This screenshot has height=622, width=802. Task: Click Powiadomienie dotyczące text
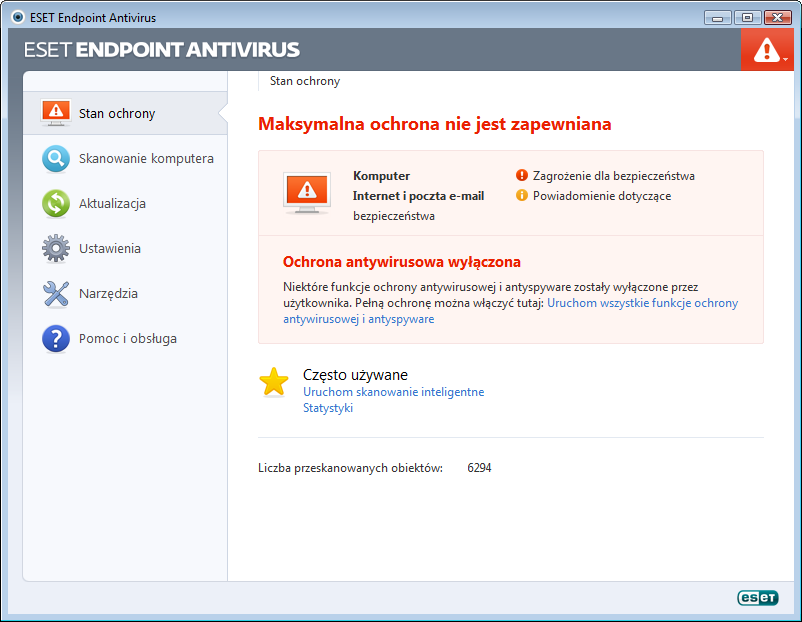click(602, 196)
